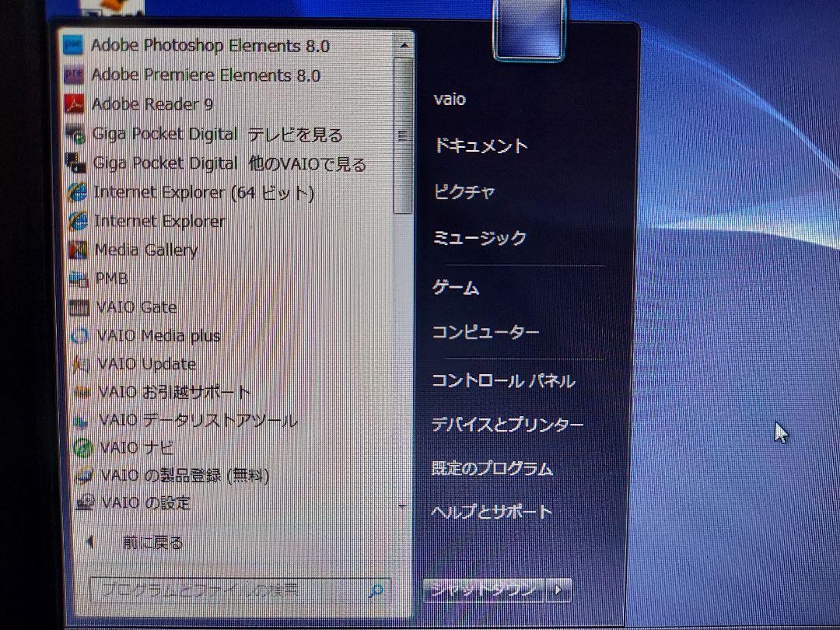This screenshot has width=840, height=630.
Task: Click the program list scrollbar down arrow
Action: (x=404, y=506)
